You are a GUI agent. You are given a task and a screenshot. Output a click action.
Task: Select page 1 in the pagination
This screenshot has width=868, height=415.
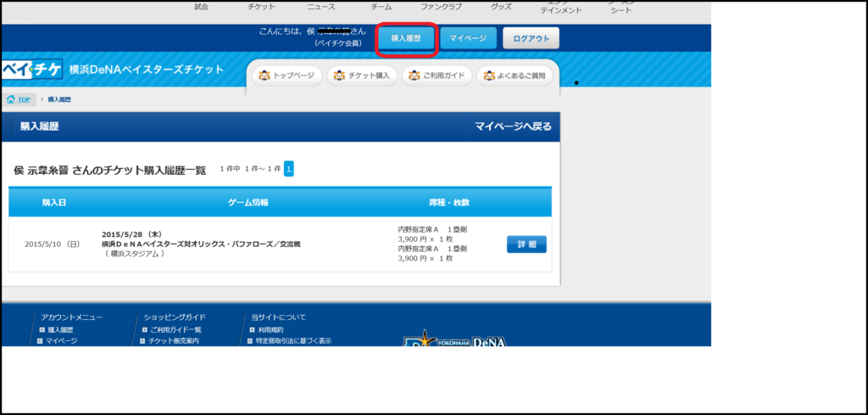pyautogui.click(x=289, y=168)
